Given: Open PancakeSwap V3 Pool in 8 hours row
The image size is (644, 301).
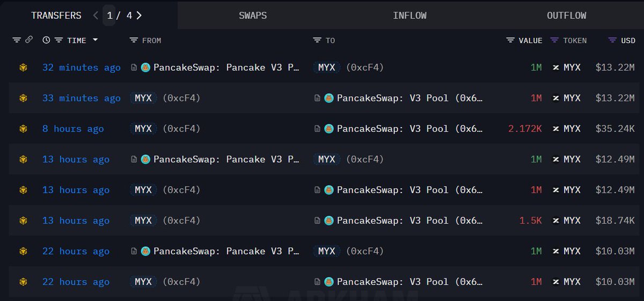Looking at the screenshot, I should click(410, 129).
